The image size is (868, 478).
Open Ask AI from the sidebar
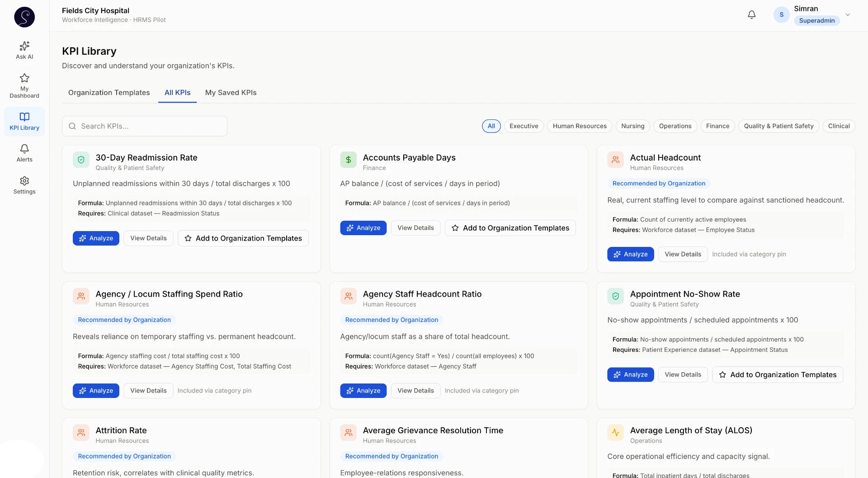point(24,50)
